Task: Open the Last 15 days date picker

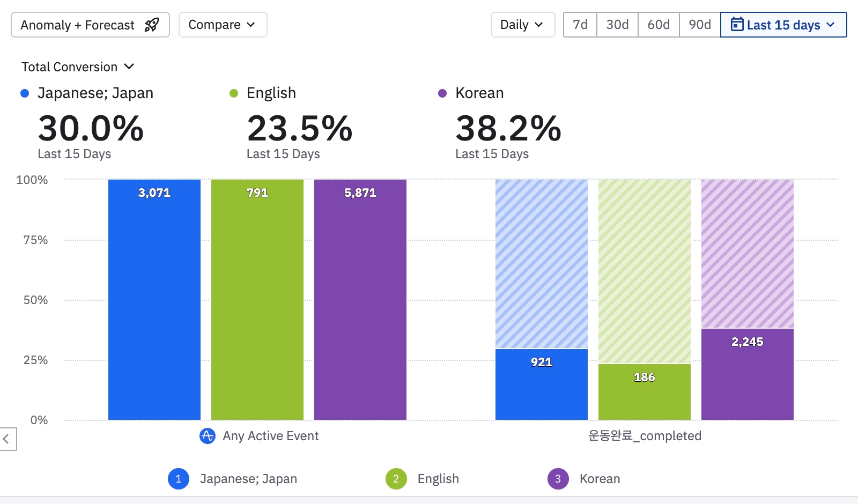Action: point(783,25)
